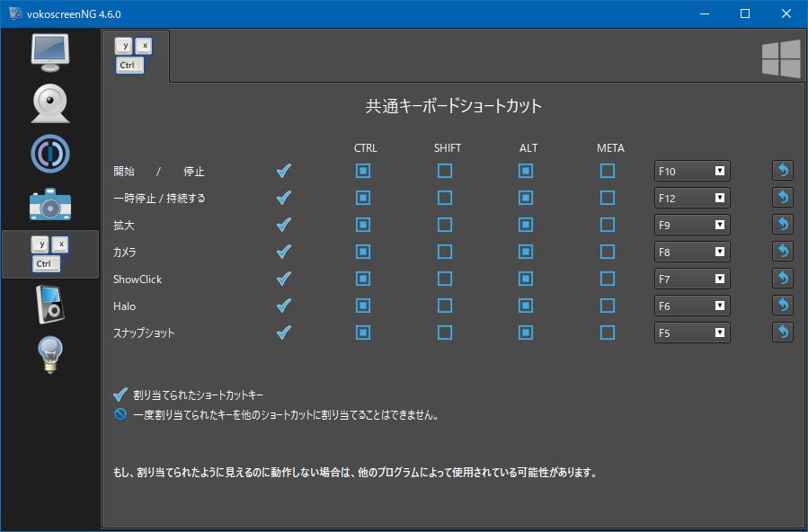Enable SHIFT modifier for 開始/停止

tap(445, 171)
